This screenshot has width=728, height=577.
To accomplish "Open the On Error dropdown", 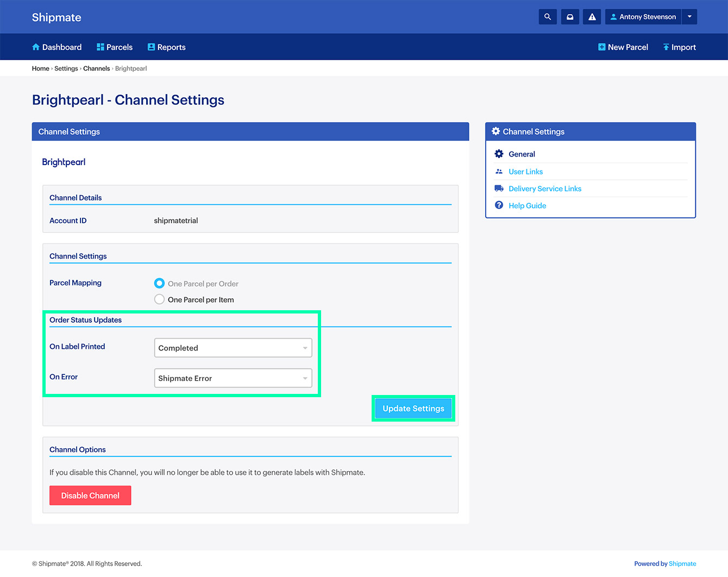I will point(233,378).
